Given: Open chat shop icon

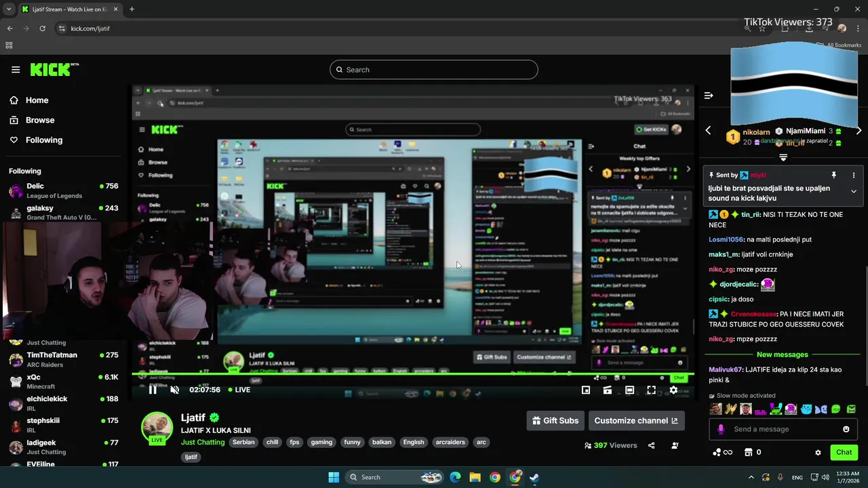Looking at the screenshot, I should (x=749, y=452).
